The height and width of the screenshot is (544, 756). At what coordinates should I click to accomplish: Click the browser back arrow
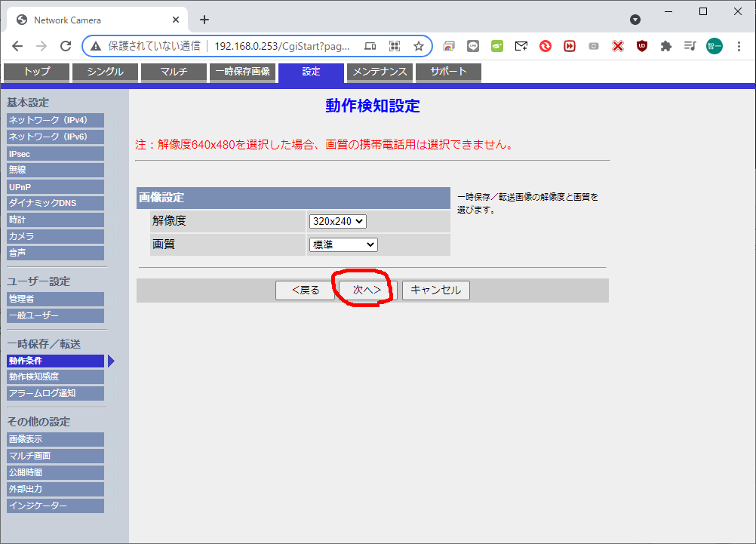[x=17, y=46]
